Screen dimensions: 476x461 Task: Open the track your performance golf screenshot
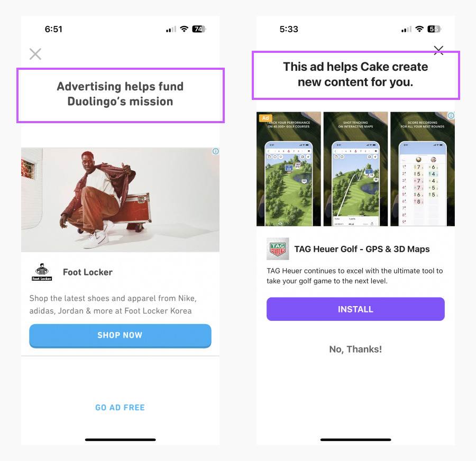click(x=289, y=169)
